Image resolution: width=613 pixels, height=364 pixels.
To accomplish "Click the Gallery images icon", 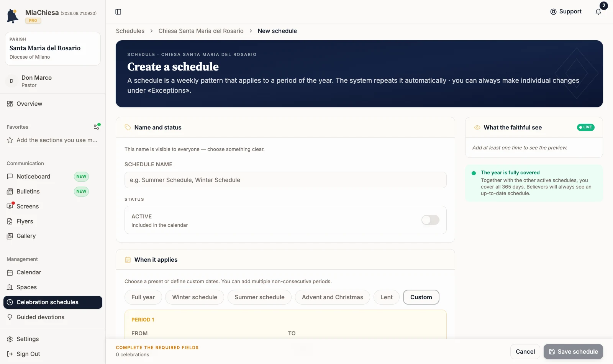I will coord(10,236).
